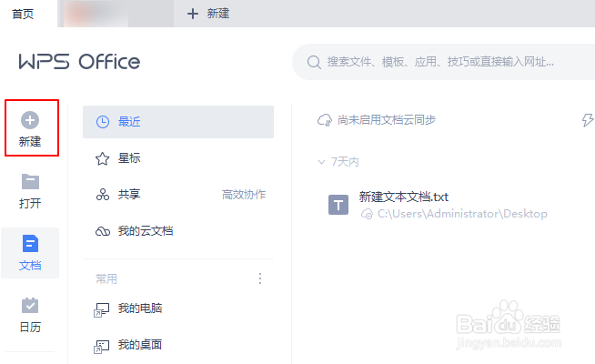Viewport: 595px width, 364px height.
Task: Click 尚未启用文档云同步 text
Action: pyautogui.click(x=387, y=120)
